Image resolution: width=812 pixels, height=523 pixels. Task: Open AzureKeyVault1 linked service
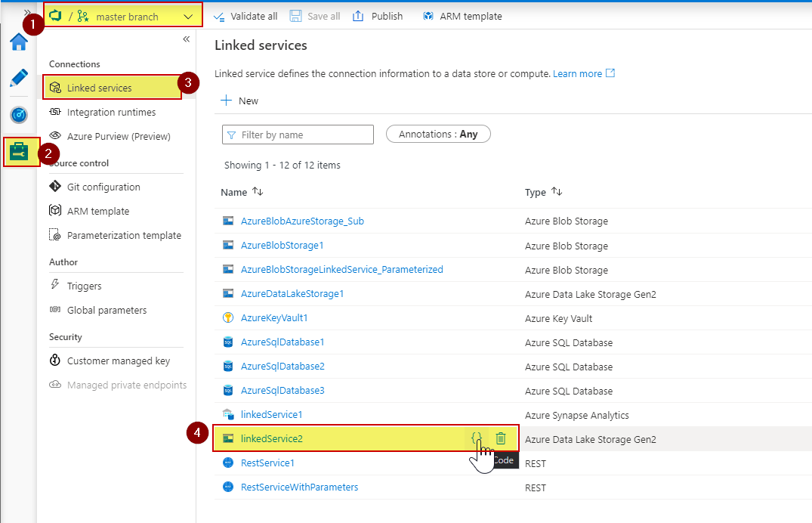(274, 317)
